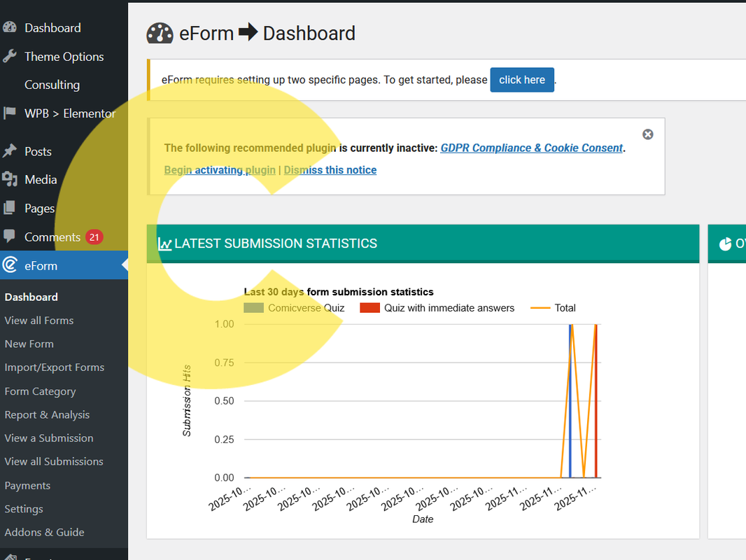Click the pie chart icon in second panel header
Viewport: 746px width, 560px height.
click(725, 244)
